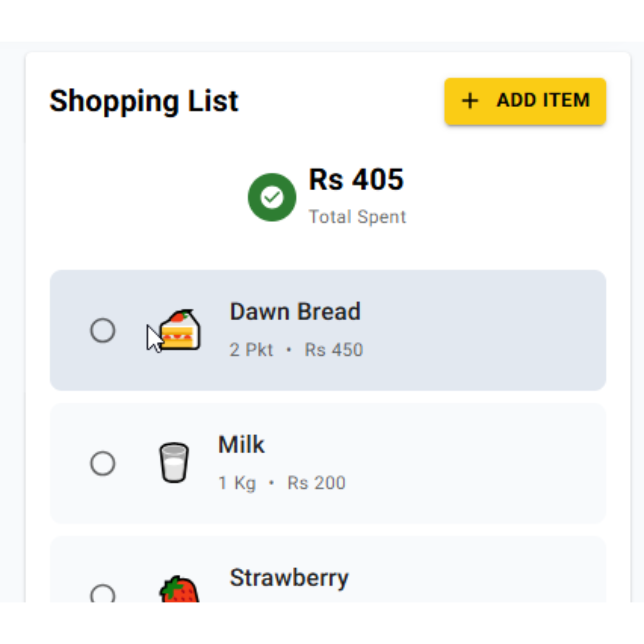The height and width of the screenshot is (644, 644).
Task: Click the strawberry icon
Action: pyautogui.click(x=178, y=597)
